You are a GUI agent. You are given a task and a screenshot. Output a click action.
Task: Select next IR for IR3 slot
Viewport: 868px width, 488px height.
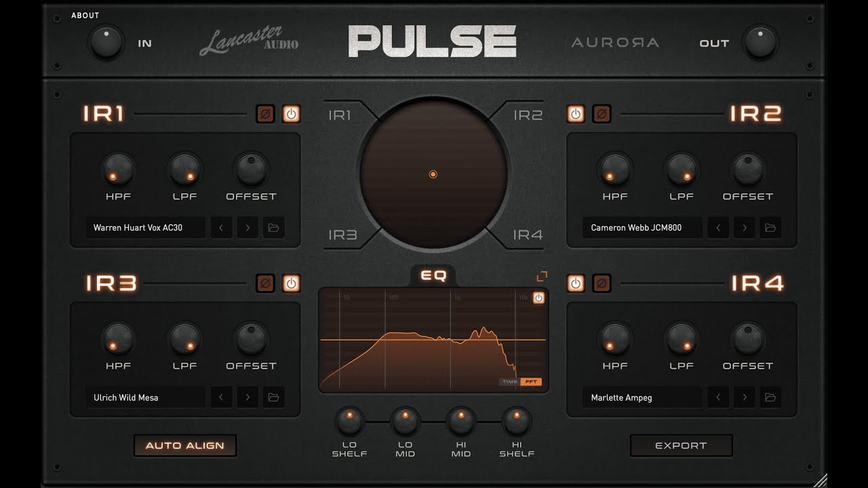pyautogui.click(x=248, y=397)
